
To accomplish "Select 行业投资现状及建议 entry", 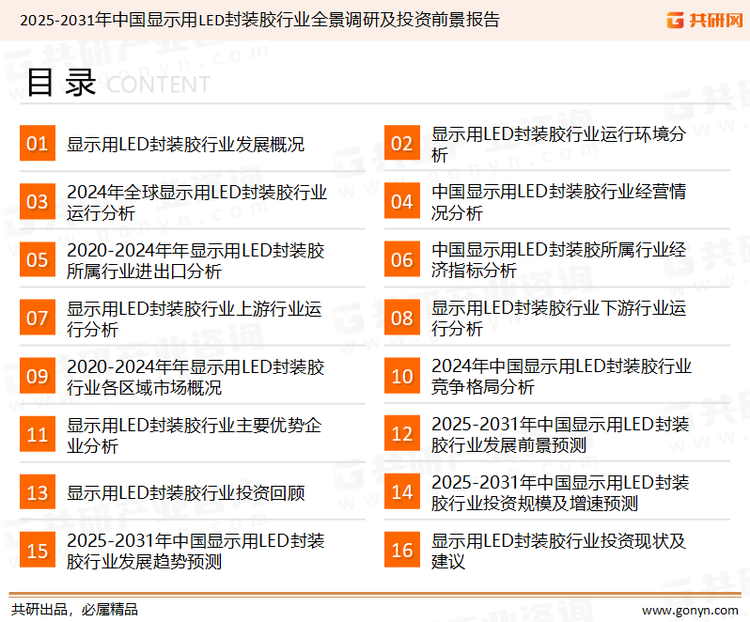I will click(x=559, y=551).
